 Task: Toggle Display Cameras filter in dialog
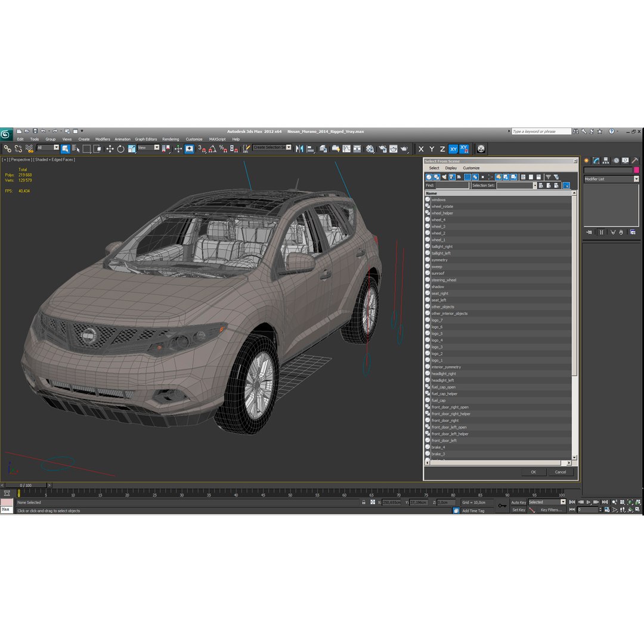coord(452,177)
